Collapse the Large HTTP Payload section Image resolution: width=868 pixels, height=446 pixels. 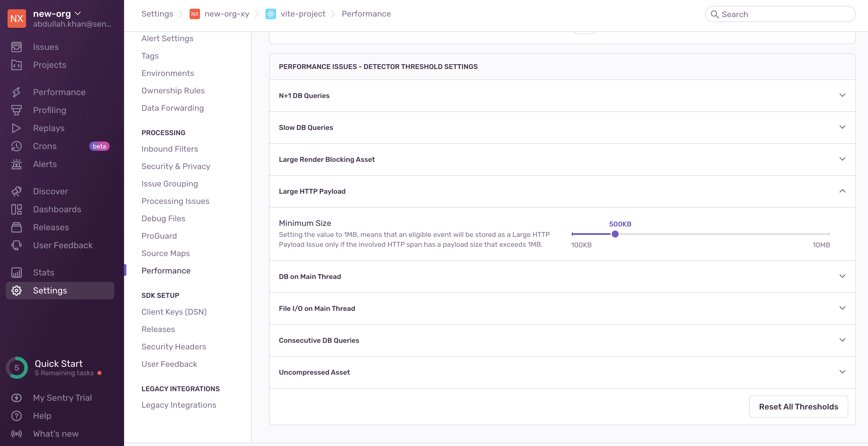tap(842, 191)
